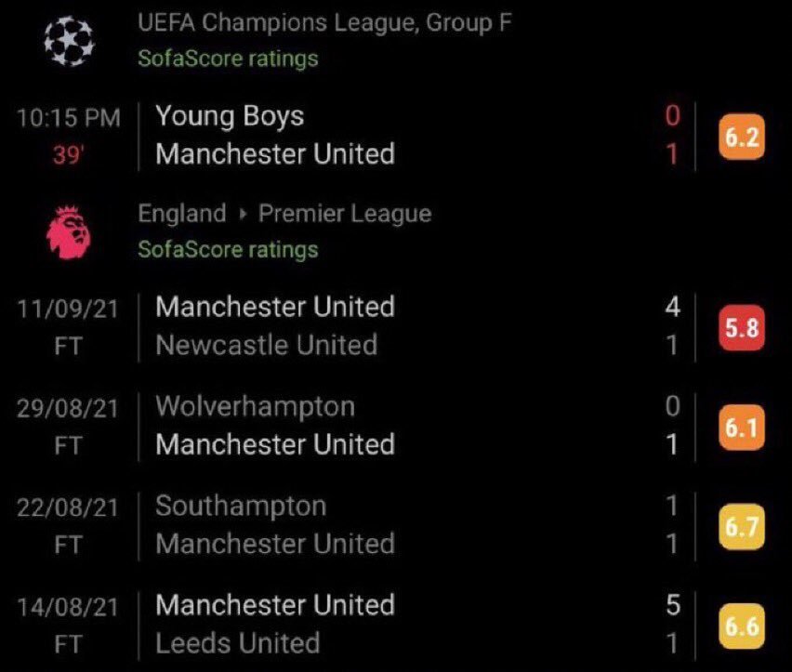Click the 10:15 PM kickoff time
The image size is (792, 672).
[x=68, y=119]
